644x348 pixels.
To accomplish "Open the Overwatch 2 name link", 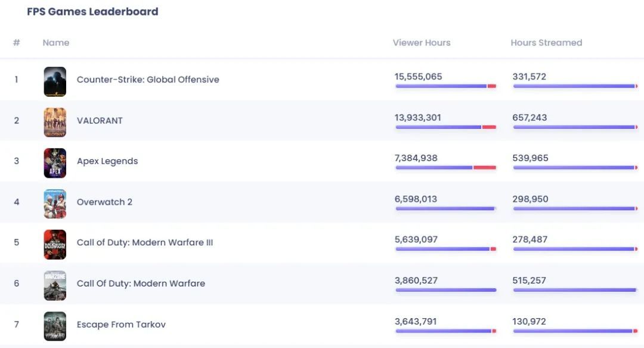I will point(104,202).
